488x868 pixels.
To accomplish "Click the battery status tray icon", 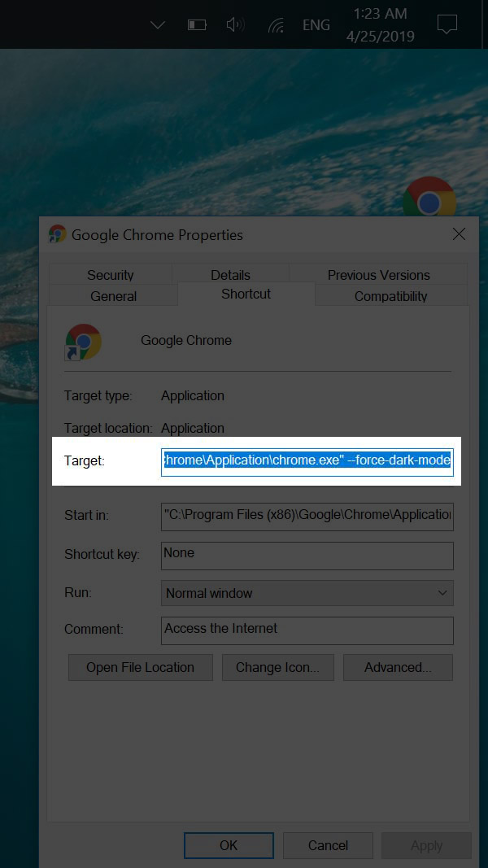I will coord(197,25).
